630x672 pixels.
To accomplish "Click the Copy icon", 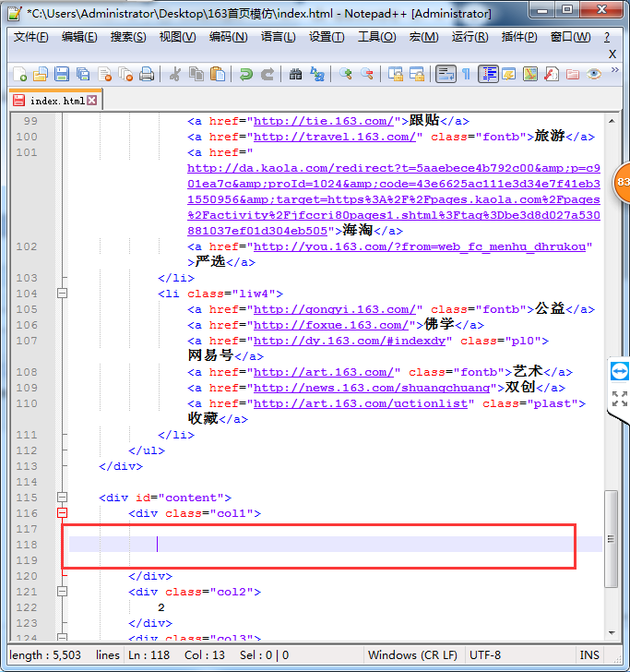I will [196, 74].
